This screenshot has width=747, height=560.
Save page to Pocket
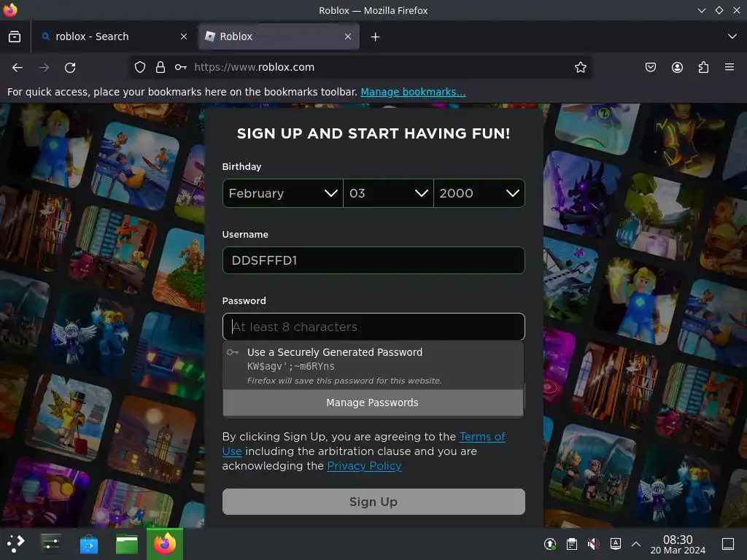tap(650, 67)
